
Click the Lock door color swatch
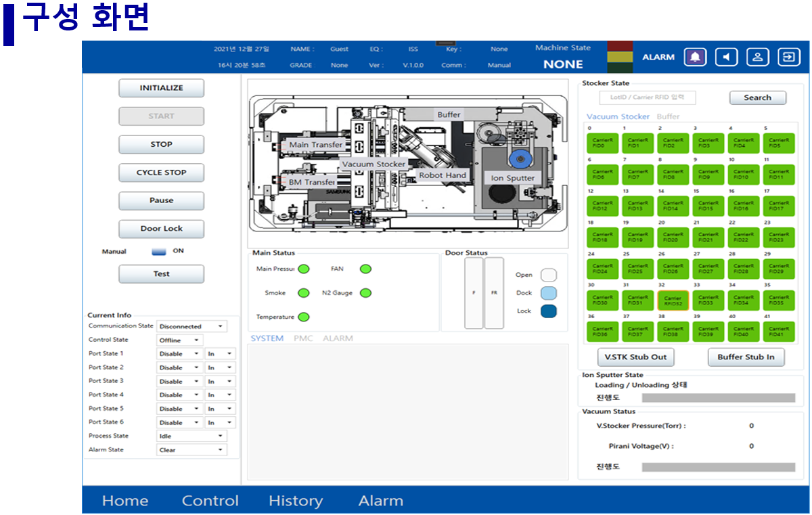click(548, 311)
